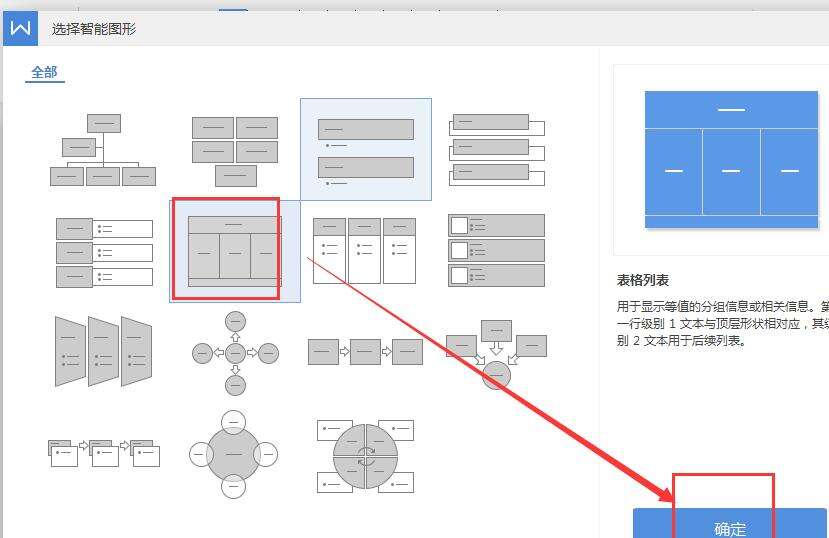Choose the basic radial circle graphic

click(x=233, y=454)
